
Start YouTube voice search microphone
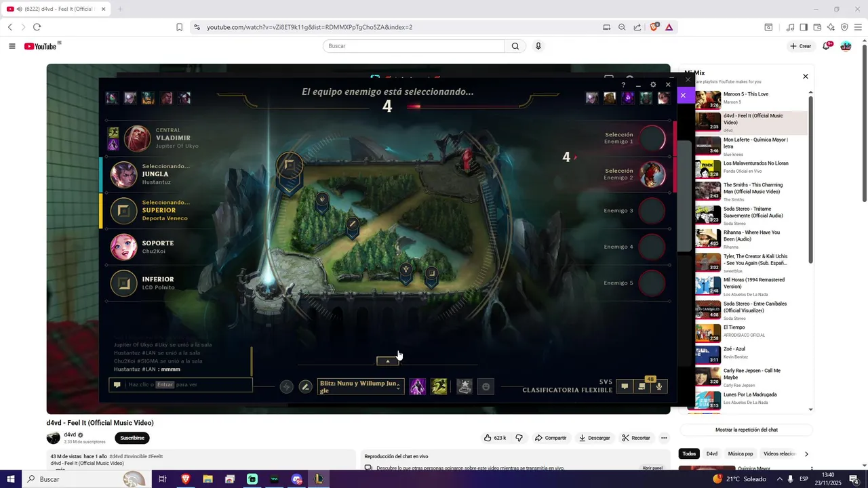click(538, 46)
